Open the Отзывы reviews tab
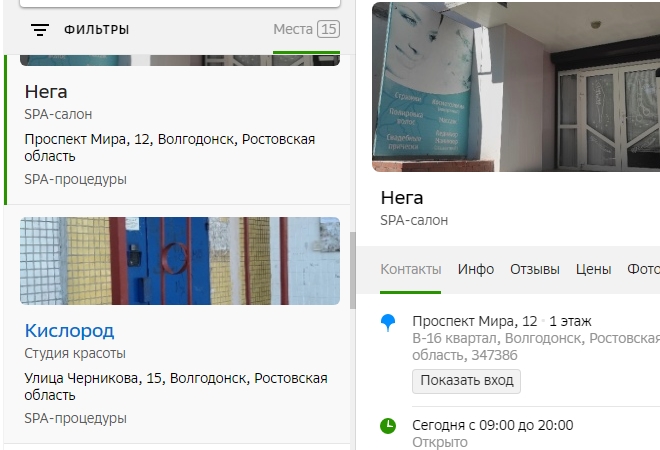This screenshot has height=450, width=660. pyautogui.click(x=535, y=269)
